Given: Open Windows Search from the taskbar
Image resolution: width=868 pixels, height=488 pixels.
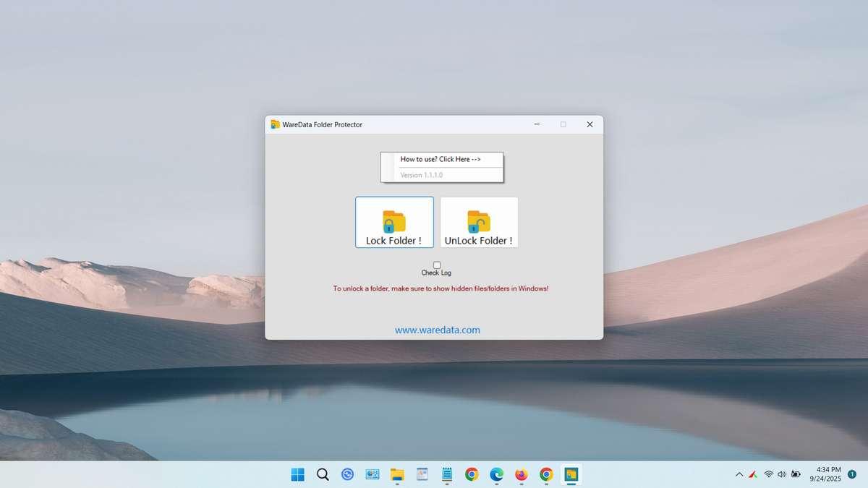Looking at the screenshot, I should pos(323,474).
